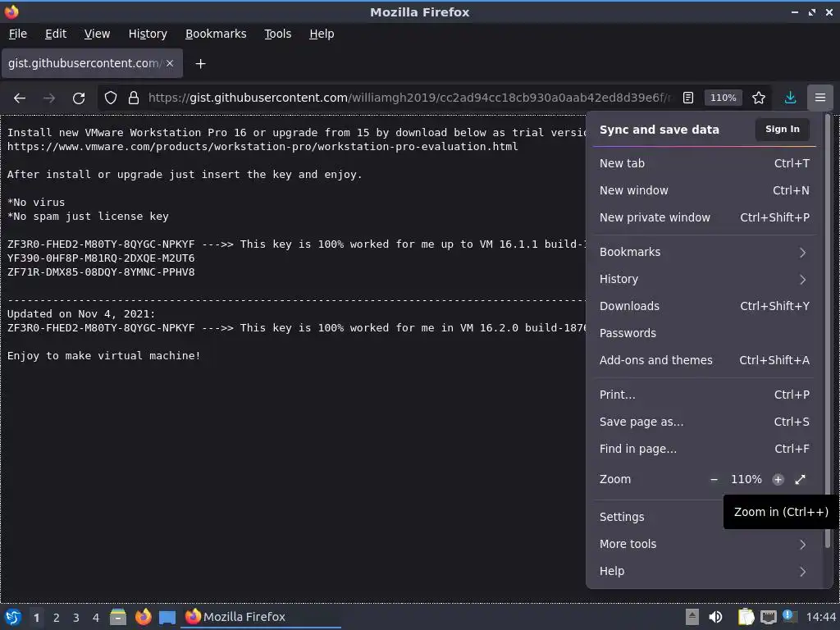Screen dimensions: 840x630
Task: Click "Enjoy to make virtual machine!" text
Action: pyautogui.click(x=104, y=356)
